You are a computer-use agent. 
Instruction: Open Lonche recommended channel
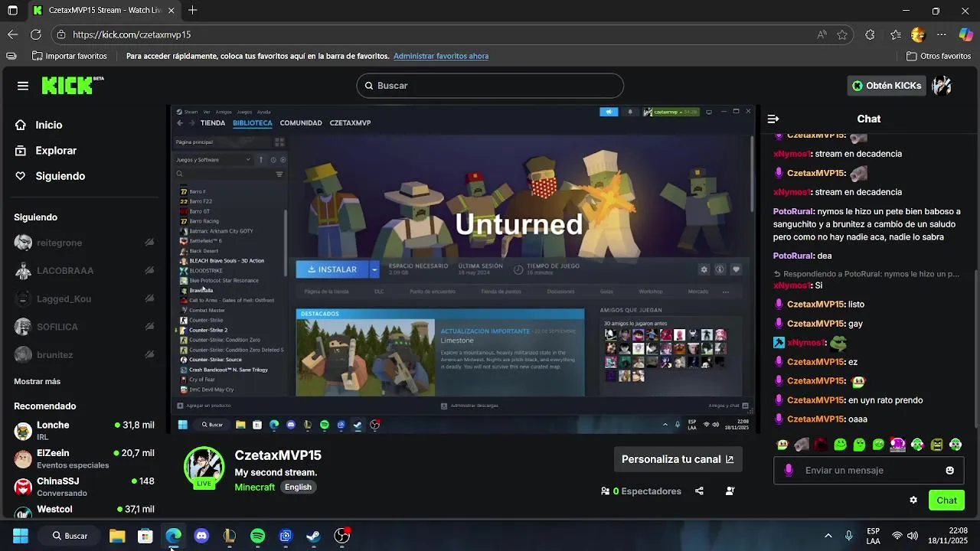84,430
